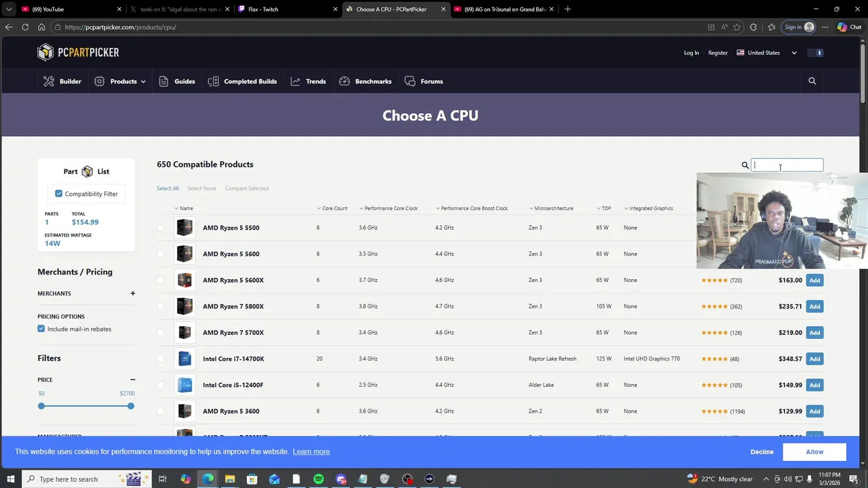Add page to favorites star
Image resolution: width=868 pixels, height=488 pixels.
737,27
